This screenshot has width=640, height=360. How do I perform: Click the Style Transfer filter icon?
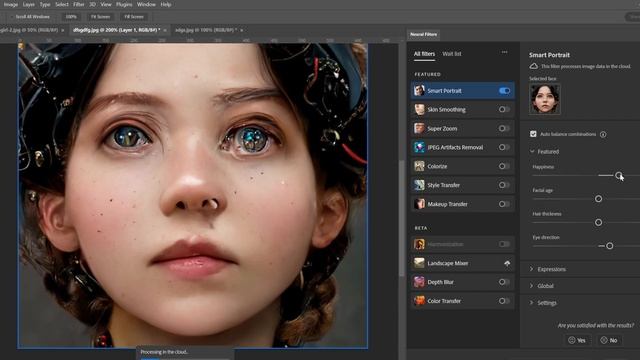coord(419,185)
